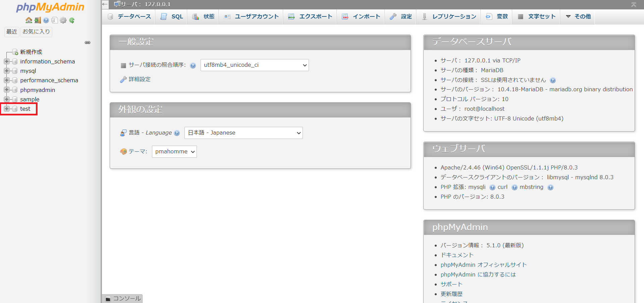This screenshot has width=644, height=303.
Task: Click the 最近 recent tables button
Action: coord(12,32)
